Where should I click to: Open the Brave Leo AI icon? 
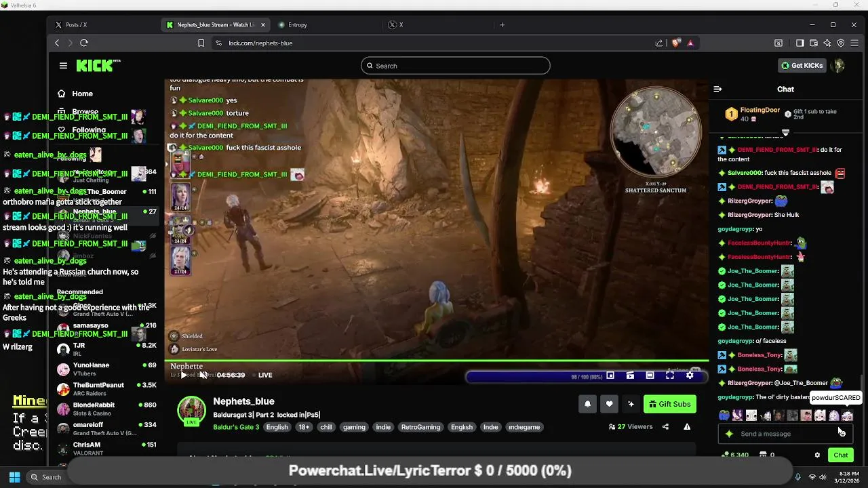827,43
